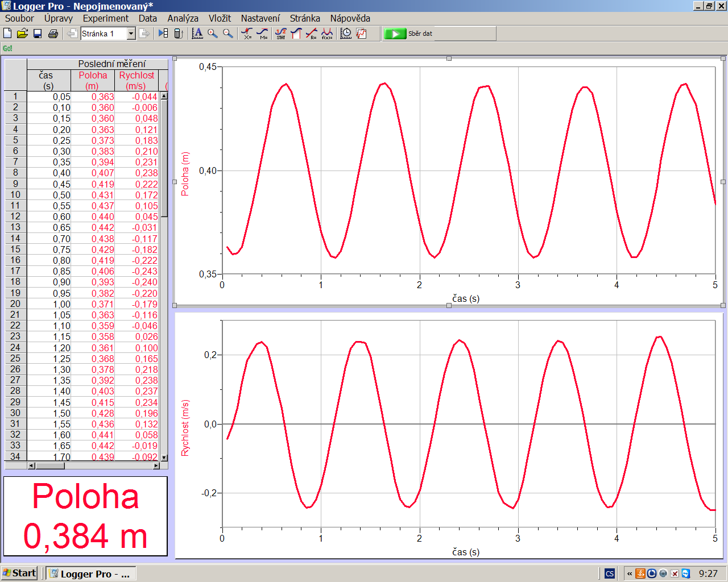This screenshot has height=582, width=728.
Task: Open the Stránka 1 page dropdown
Action: pos(131,34)
